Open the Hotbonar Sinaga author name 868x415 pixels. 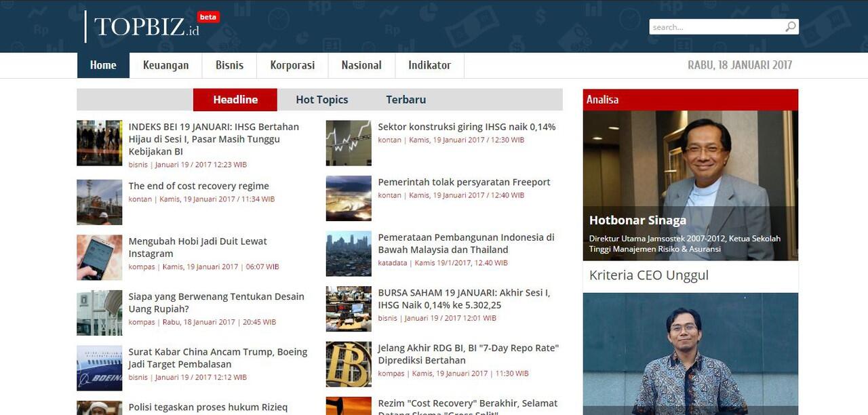point(637,220)
